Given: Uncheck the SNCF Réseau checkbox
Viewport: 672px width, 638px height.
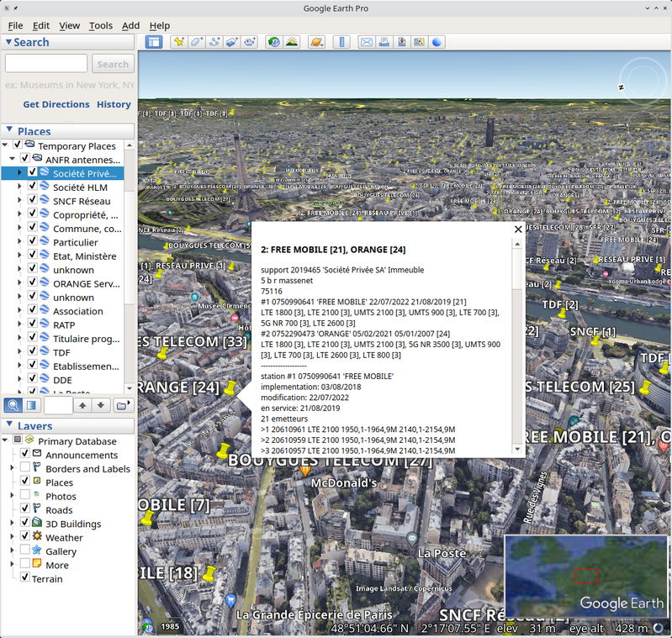Looking at the screenshot, I should click(x=32, y=199).
